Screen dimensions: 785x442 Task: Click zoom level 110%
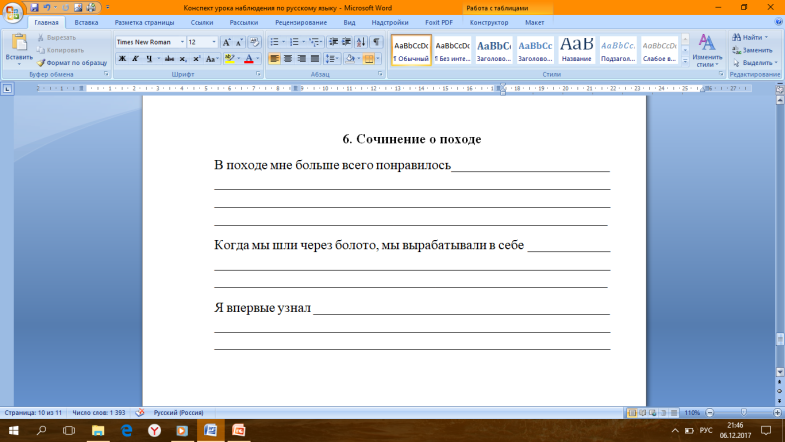pos(692,413)
